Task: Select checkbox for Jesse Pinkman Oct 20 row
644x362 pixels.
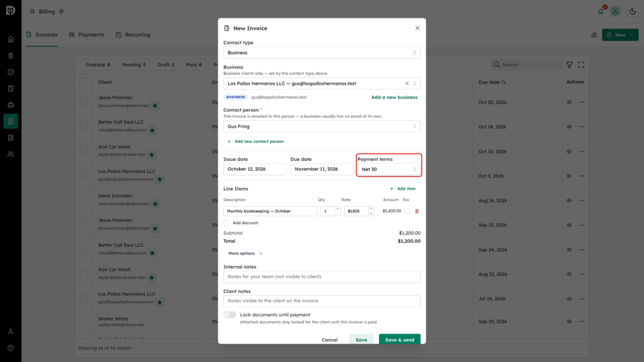Action: pos(84,101)
